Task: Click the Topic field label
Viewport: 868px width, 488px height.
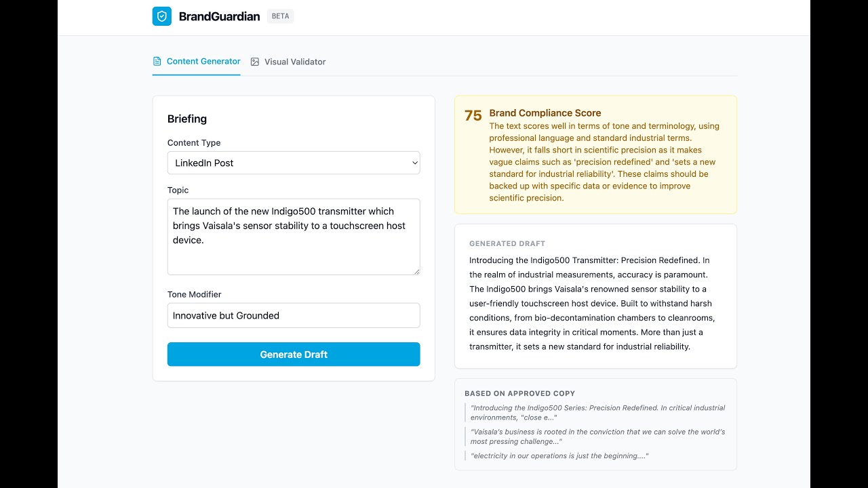Action: (178, 190)
